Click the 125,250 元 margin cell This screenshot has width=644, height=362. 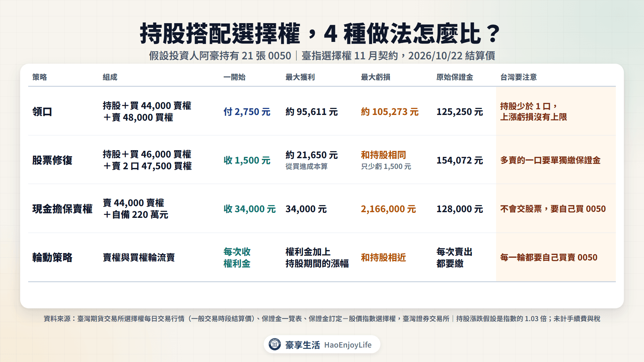(460, 112)
